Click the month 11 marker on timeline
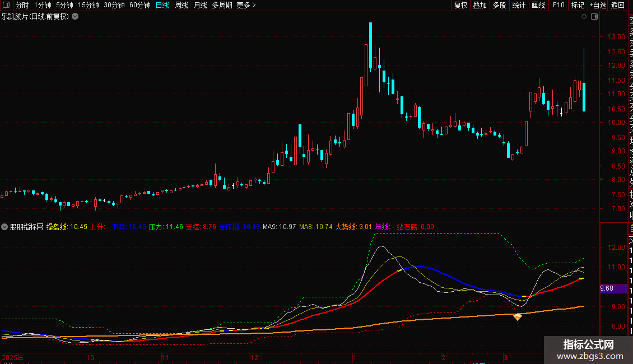The image size is (633, 364). point(165,357)
